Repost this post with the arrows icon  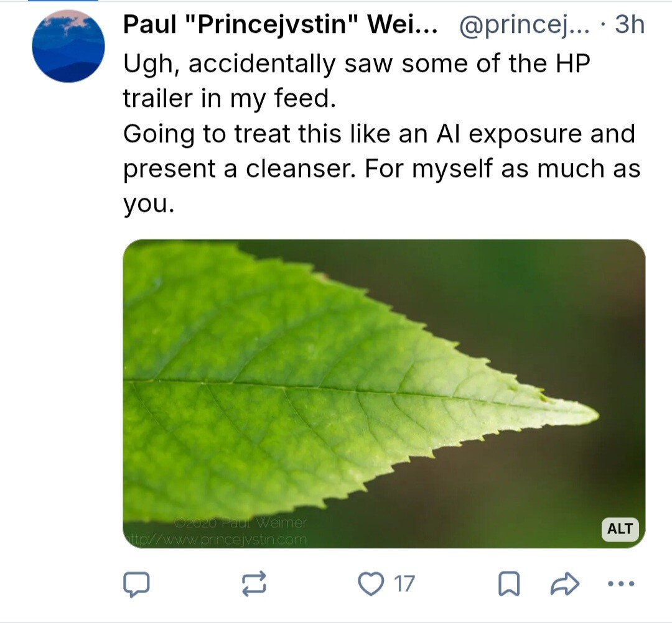pyautogui.click(x=254, y=583)
